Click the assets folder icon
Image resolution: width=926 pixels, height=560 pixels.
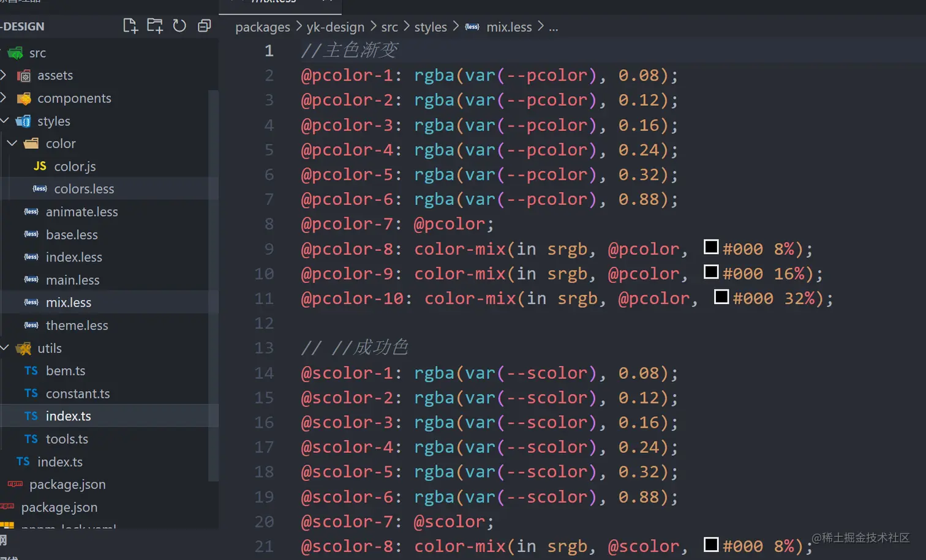(x=24, y=76)
